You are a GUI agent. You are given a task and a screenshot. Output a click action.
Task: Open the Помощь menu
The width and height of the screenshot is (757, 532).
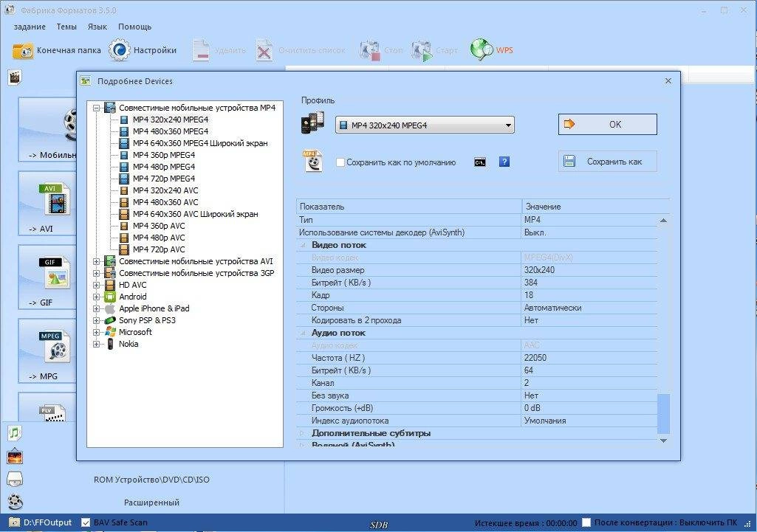(x=134, y=27)
